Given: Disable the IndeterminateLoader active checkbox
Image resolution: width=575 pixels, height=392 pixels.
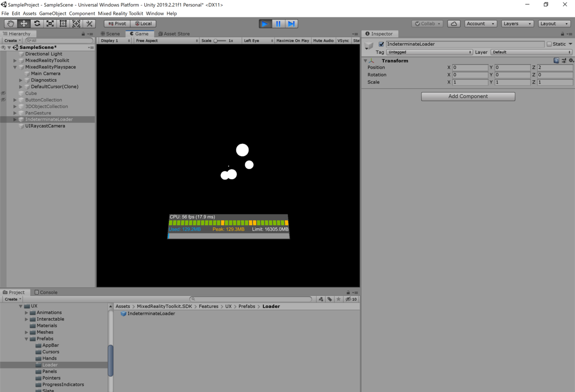Looking at the screenshot, I should [381, 44].
